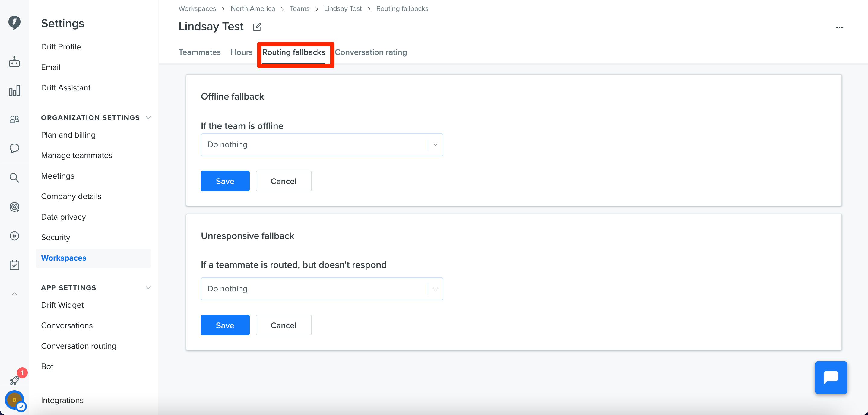
Task: Collapse the Organization Settings section
Action: click(148, 118)
